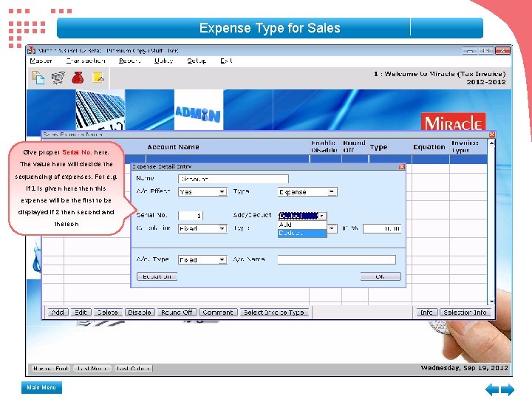Click the Equation button in dialog

pos(157,276)
